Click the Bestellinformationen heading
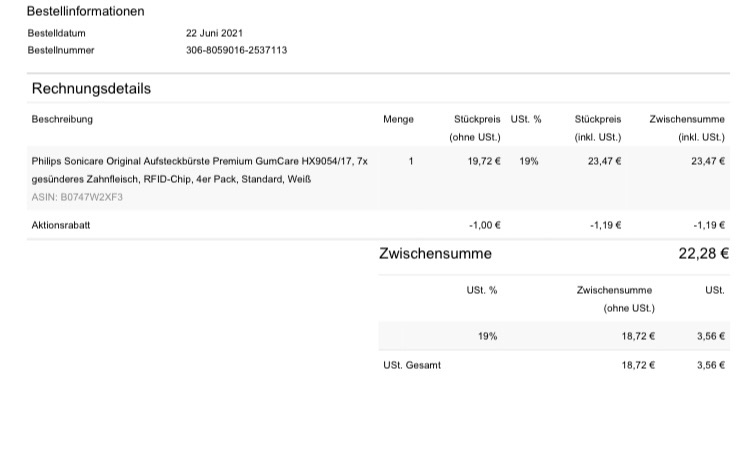Screen dimensions: 753x461 click(85, 11)
